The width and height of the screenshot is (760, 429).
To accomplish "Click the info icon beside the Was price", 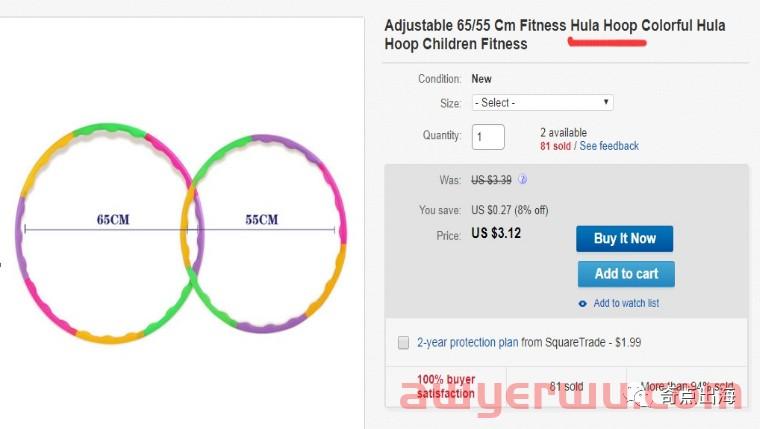I will (x=522, y=180).
